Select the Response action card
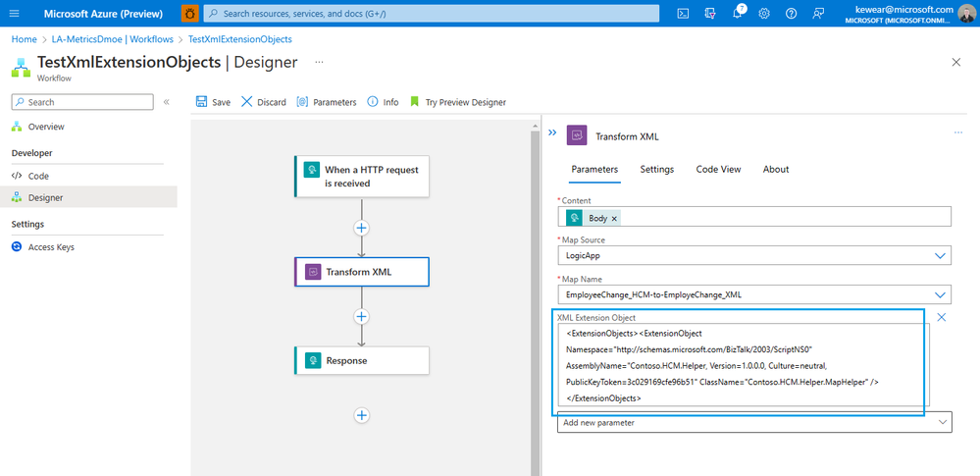The width and height of the screenshot is (980, 476). 362,361
